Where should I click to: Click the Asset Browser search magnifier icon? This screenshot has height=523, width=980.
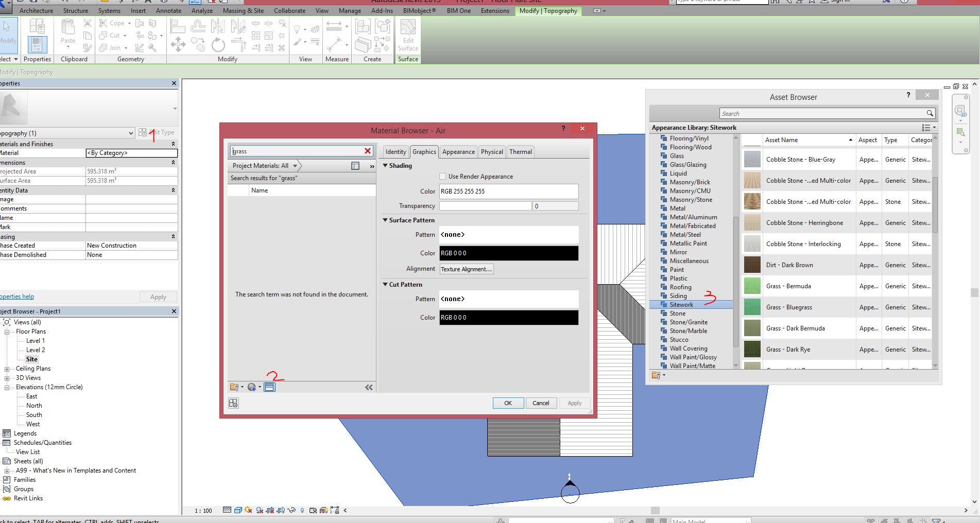tap(930, 113)
